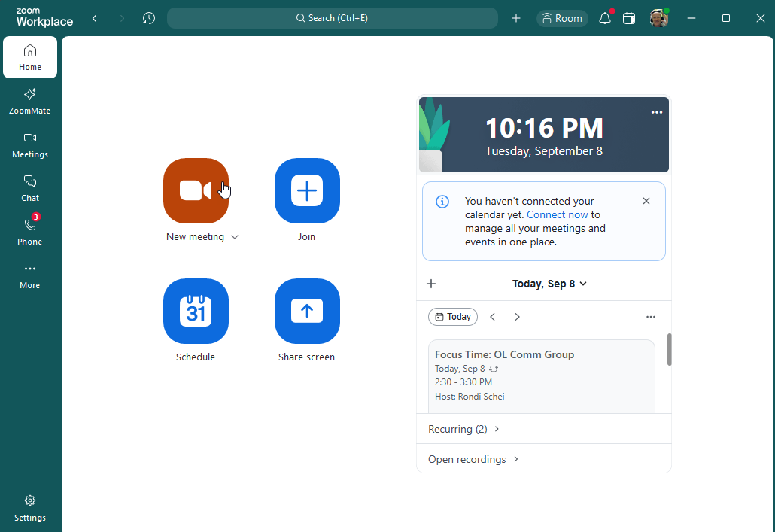
Task: Open recordings link at panel bottom
Action: pos(473,459)
